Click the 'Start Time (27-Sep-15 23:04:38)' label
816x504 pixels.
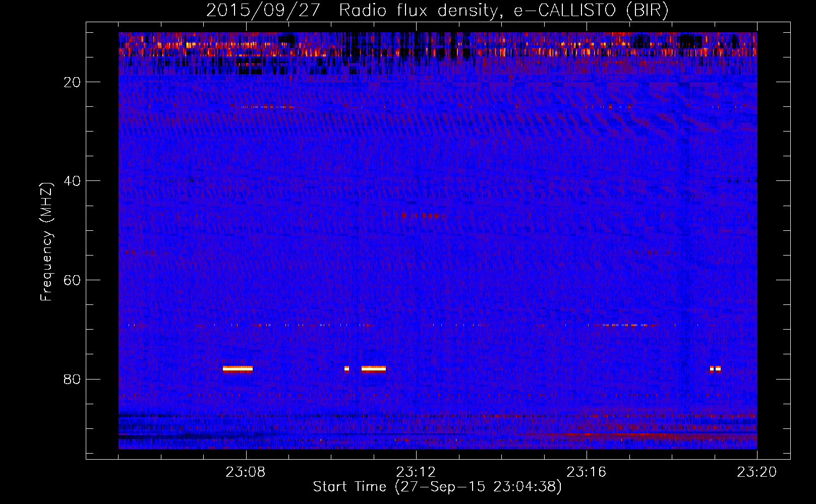click(x=437, y=487)
